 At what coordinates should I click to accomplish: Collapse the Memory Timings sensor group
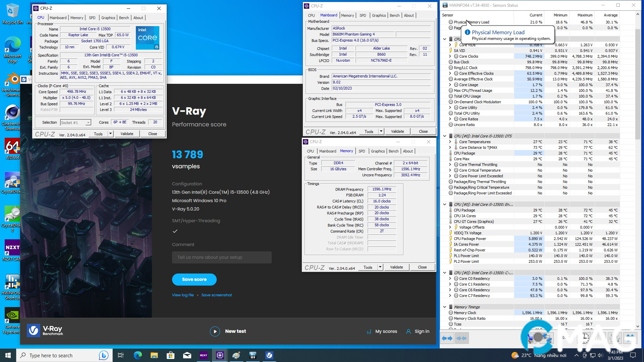point(445,307)
